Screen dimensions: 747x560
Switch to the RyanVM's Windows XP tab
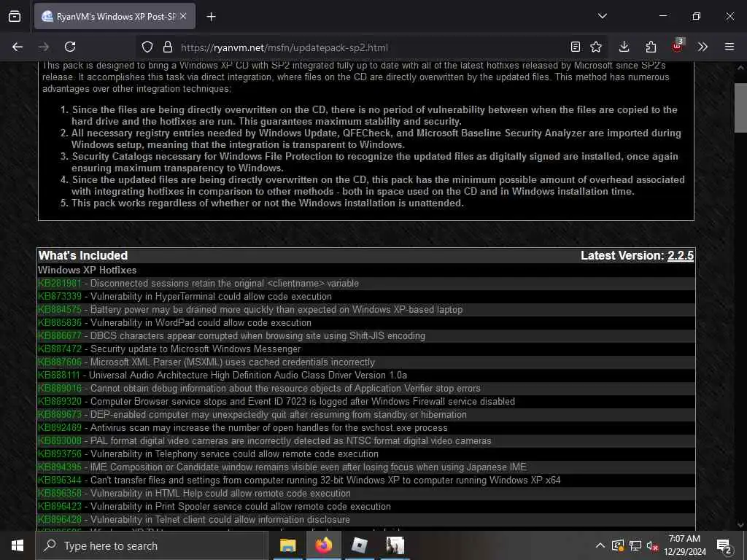tap(115, 17)
